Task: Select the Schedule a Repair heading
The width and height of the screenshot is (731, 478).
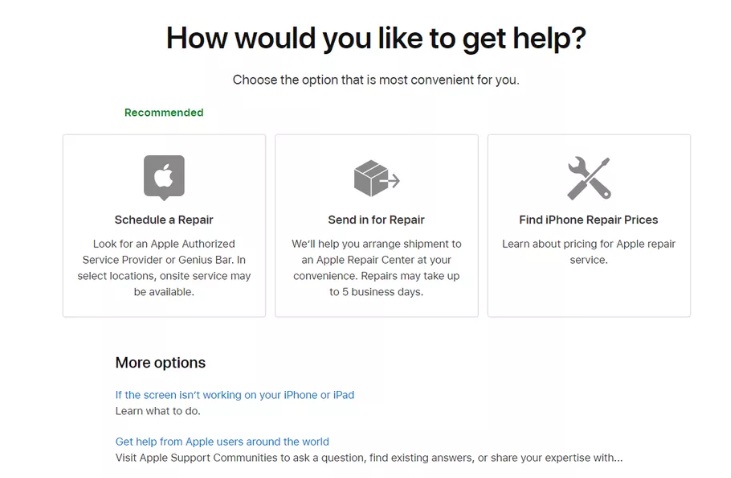Action: pyautogui.click(x=164, y=220)
